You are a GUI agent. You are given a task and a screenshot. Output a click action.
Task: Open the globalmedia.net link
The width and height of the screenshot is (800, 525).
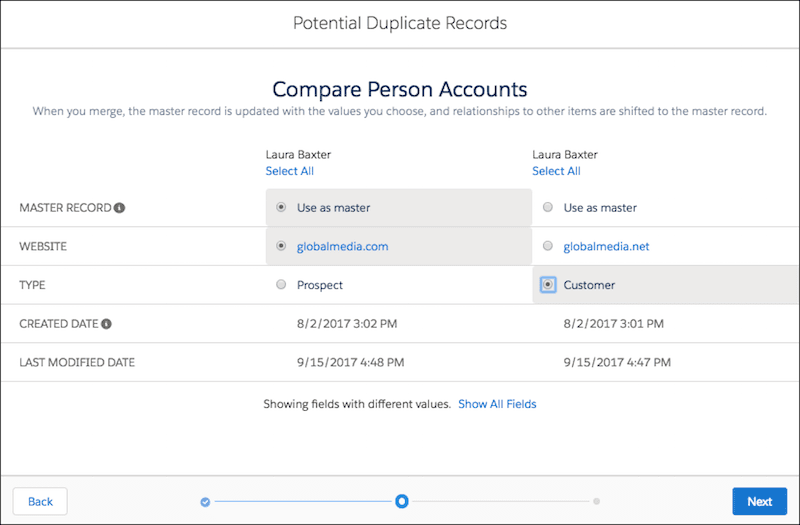[606, 246]
